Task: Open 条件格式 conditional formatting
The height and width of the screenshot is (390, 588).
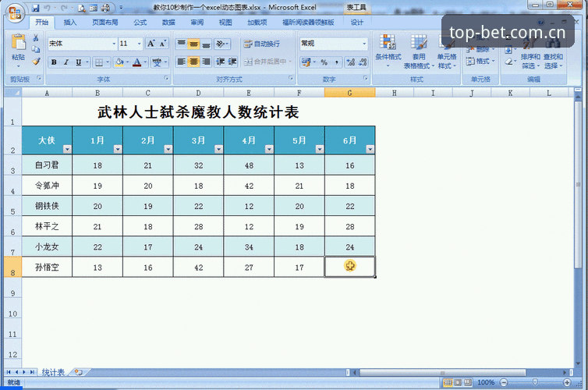Action: [x=388, y=51]
